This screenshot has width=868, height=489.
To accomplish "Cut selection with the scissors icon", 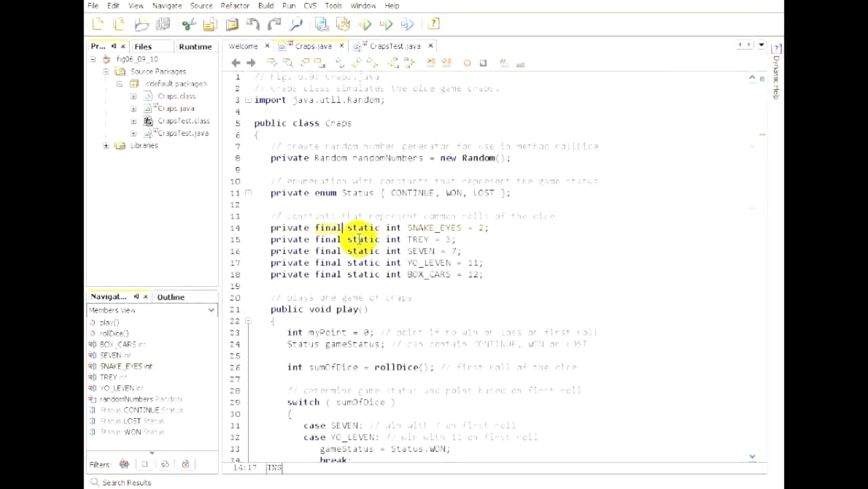I will click(189, 24).
